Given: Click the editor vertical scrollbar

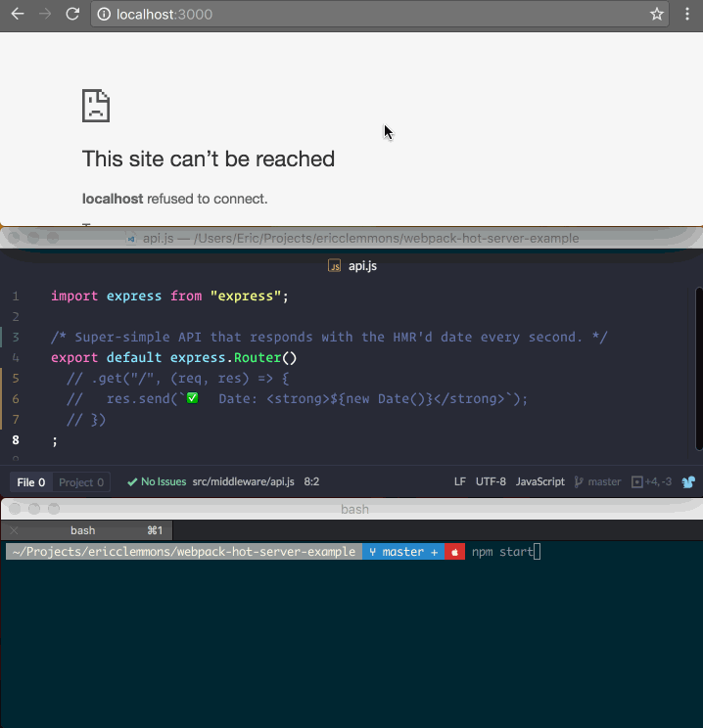Looking at the screenshot, I should coord(698,369).
